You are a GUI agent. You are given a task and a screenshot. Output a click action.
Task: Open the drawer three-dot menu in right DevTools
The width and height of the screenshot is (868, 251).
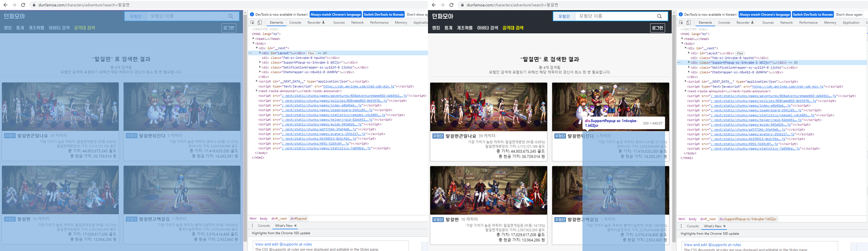tap(681, 226)
